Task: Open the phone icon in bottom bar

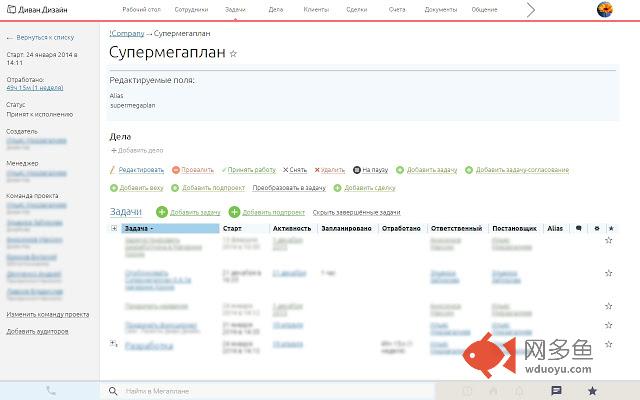Action: [x=51, y=391]
